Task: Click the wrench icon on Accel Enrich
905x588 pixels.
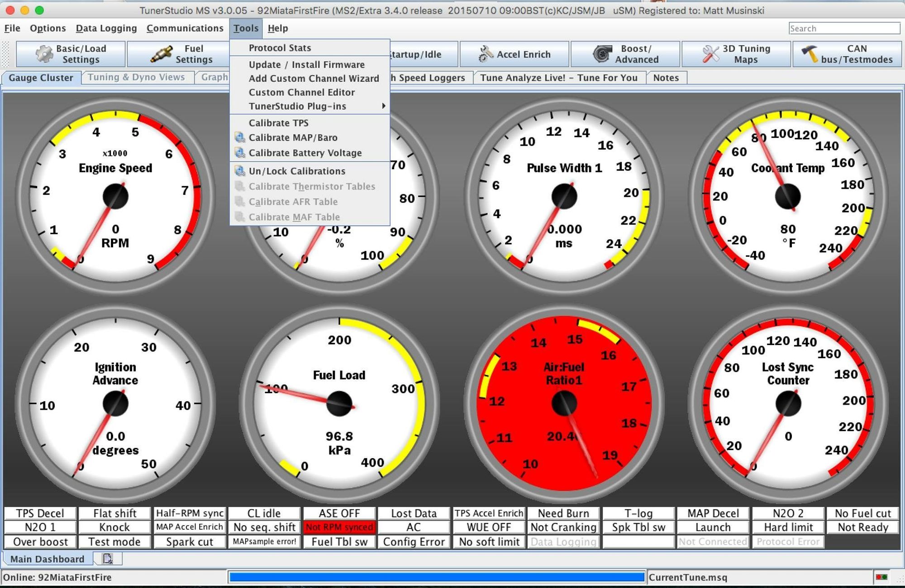Action: pyautogui.click(x=486, y=54)
